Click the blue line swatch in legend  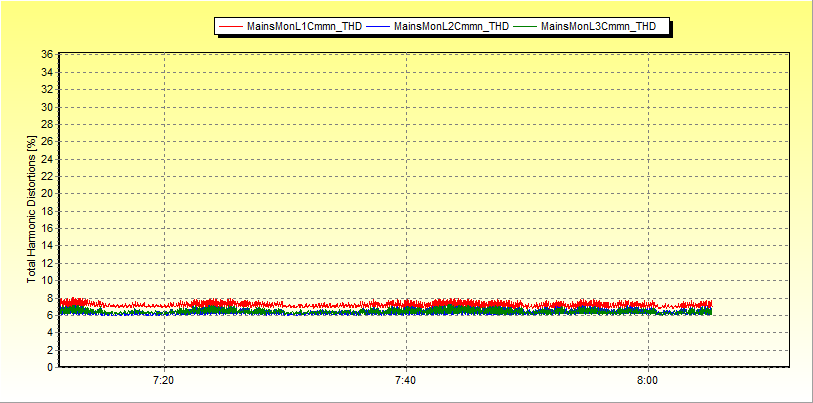point(378,26)
